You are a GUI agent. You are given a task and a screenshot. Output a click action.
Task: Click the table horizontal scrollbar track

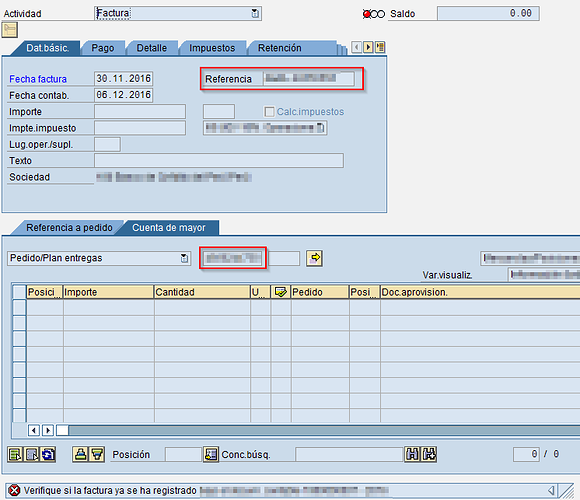(322, 430)
